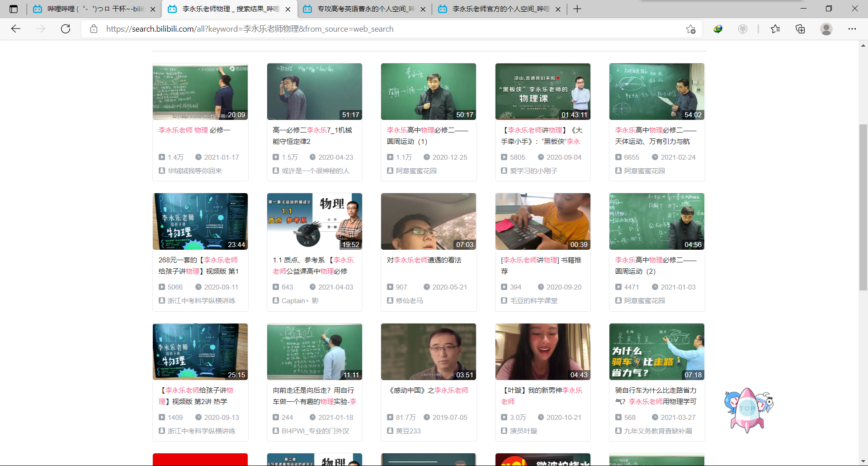Viewport: 868px width, 466px height.
Task: Open title 268元一套的李永乐老师给孩子讲物理
Action: pyautogui.click(x=198, y=266)
